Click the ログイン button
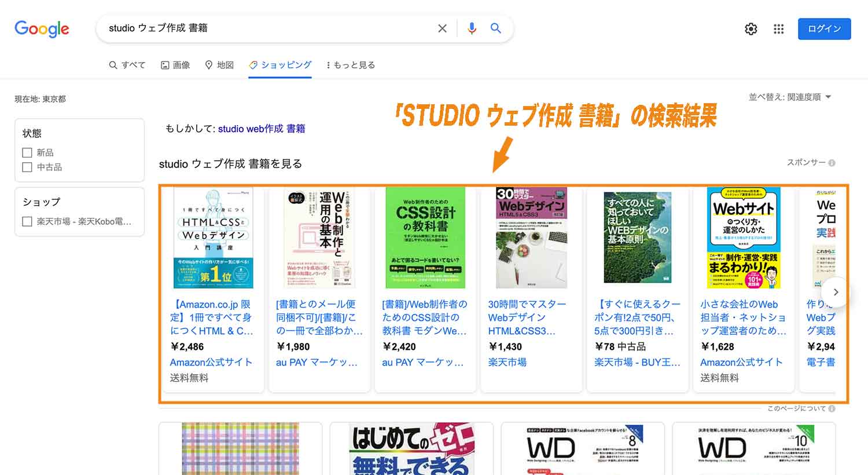This screenshot has width=868, height=475. click(x=824, y=29)
